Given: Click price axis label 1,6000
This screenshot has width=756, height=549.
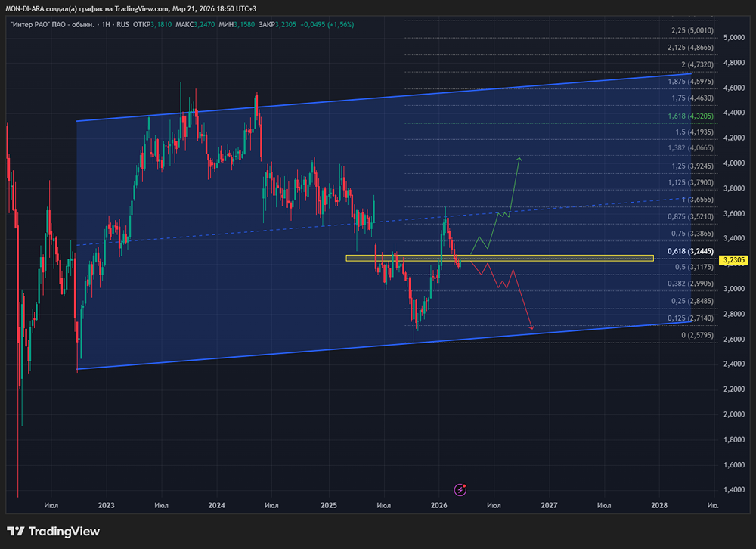Looking at the screenshot, I should click(x=734, y=464).
